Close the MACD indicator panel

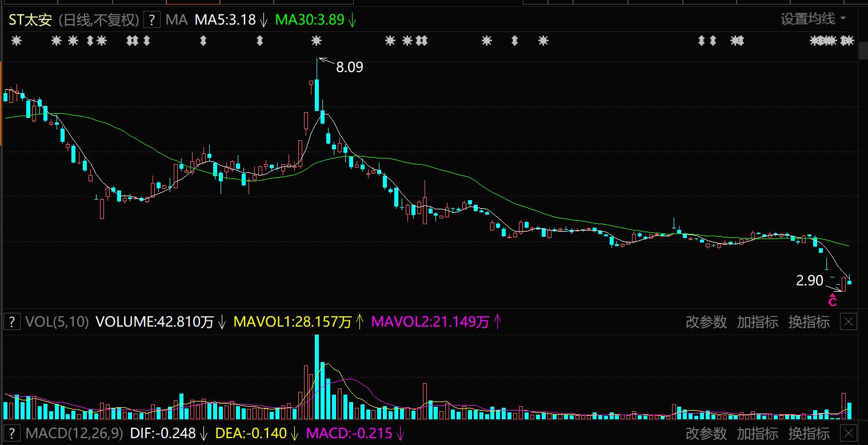tap(849, 433)
